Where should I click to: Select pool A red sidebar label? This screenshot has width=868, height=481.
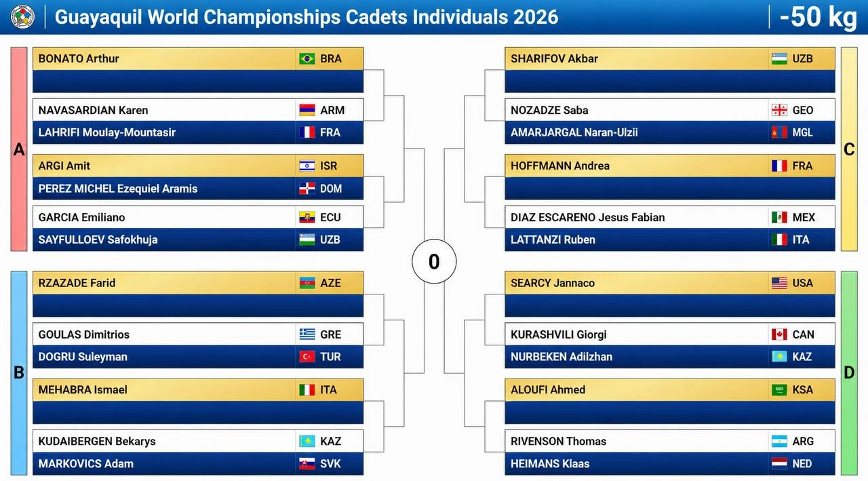pyautogui.click(x=19, y=149)
